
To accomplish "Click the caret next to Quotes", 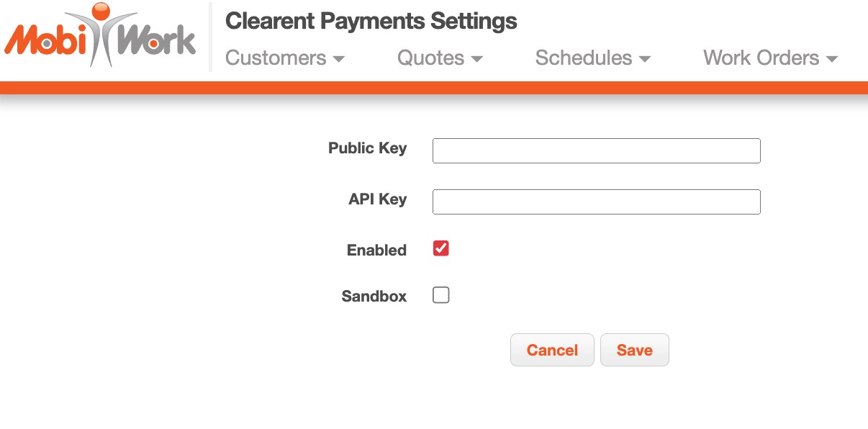I will [476, 59].
